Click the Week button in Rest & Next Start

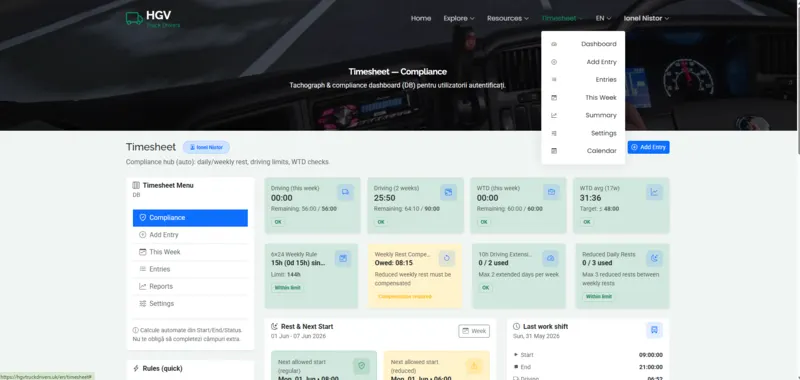tap(474, 331)
